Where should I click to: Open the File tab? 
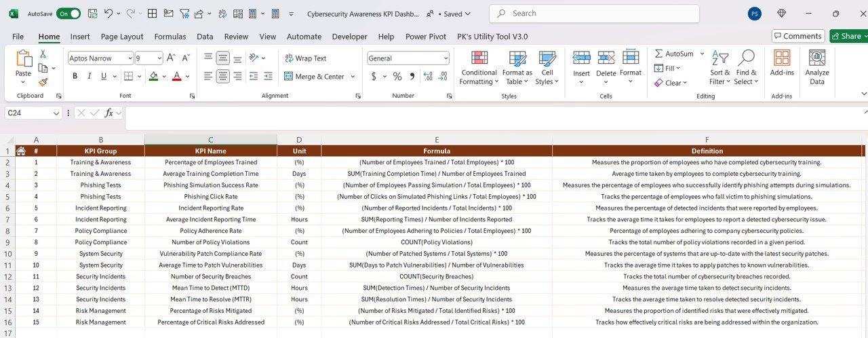[x=18, y=37]
